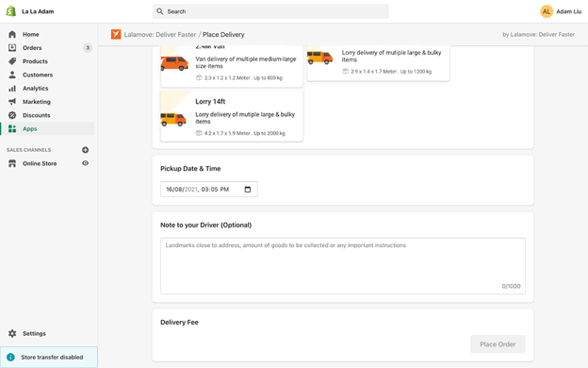The image size is (588, 368).
Task: Click the Home house icon
Action: [x=12, y=34]
